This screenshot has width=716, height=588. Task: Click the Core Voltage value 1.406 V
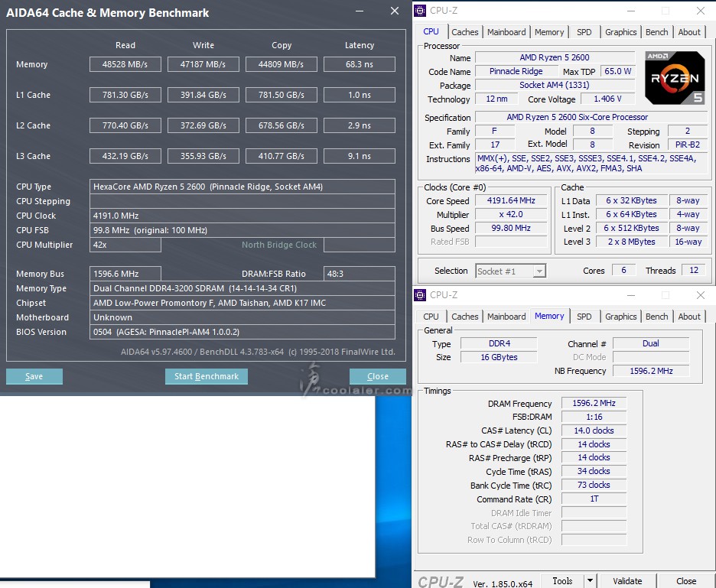coord(608,99)
